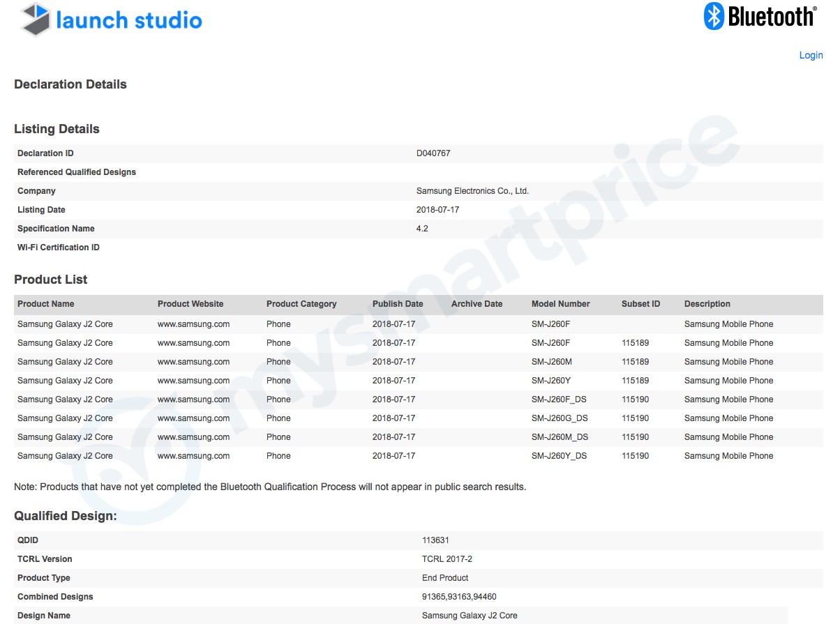Click the Referenced Qualified Designs label
This screenshot has width=840, height=624.
77,172
